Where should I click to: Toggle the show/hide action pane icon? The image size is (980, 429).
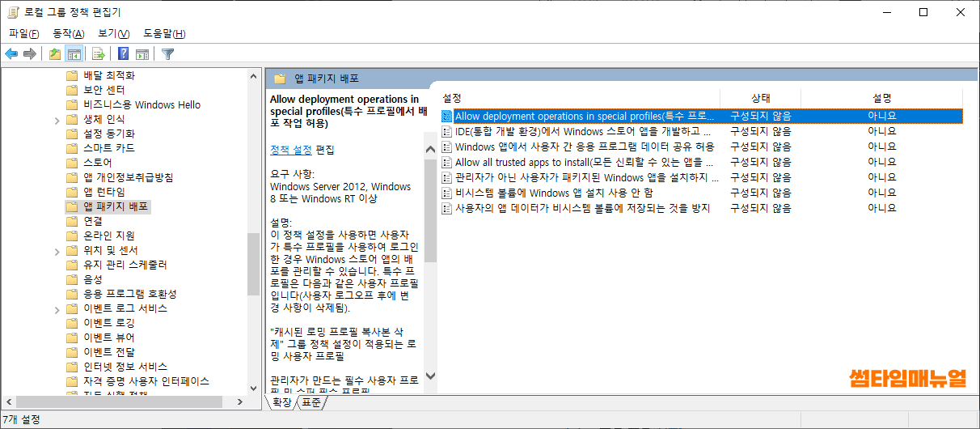pos(142,54)
